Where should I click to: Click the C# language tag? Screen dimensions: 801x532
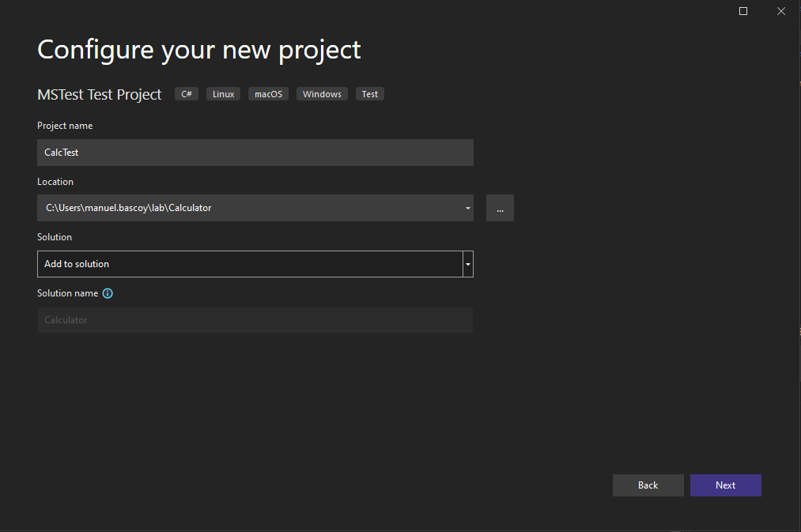[187, 94]
